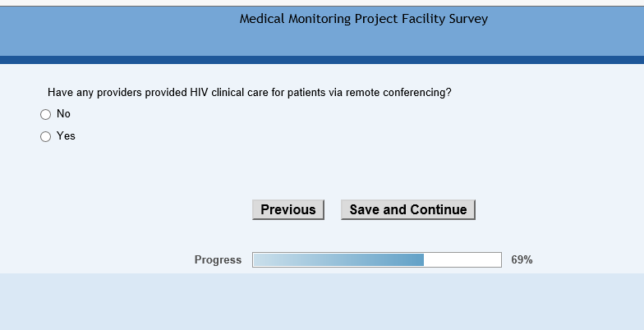Click the Progress label text
Image resolution: width=644 pixels, height=330 pixels.
pos(218,260)
